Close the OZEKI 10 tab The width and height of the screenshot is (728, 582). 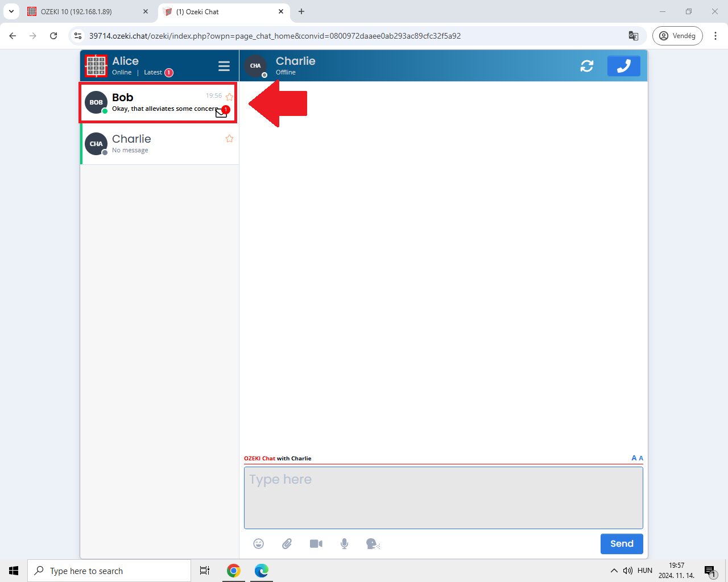click(x=146, y=11)
